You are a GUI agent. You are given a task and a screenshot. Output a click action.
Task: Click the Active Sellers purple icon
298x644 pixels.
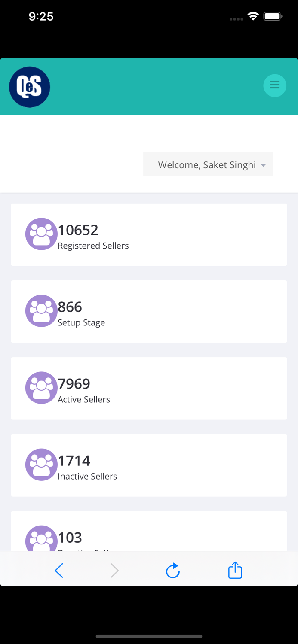tap(41, 388)
